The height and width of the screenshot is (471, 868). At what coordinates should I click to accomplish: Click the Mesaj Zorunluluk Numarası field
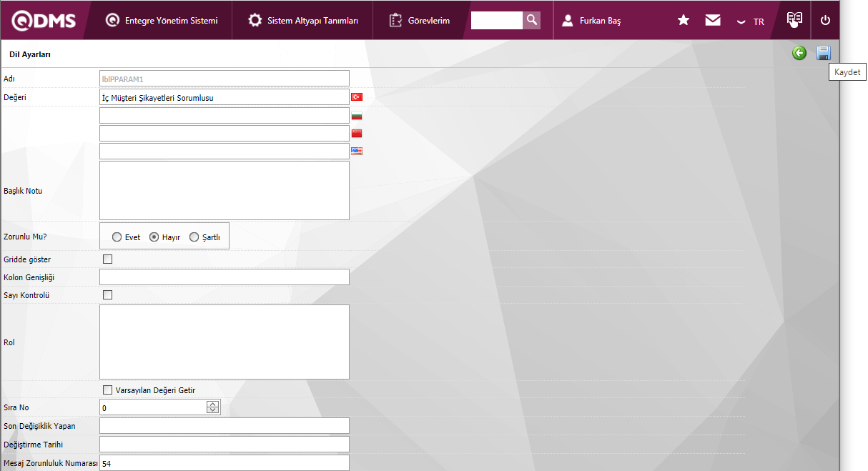[225, 462]
